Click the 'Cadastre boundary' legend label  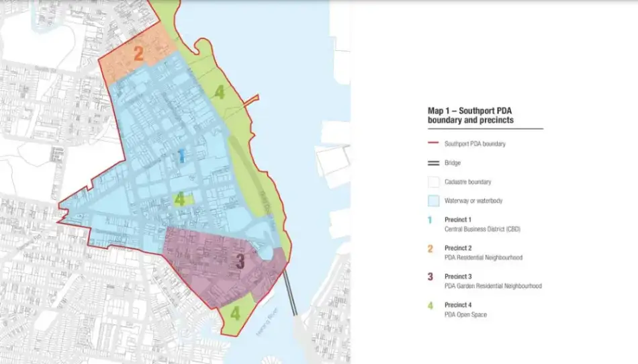click(x=467, y=182)
